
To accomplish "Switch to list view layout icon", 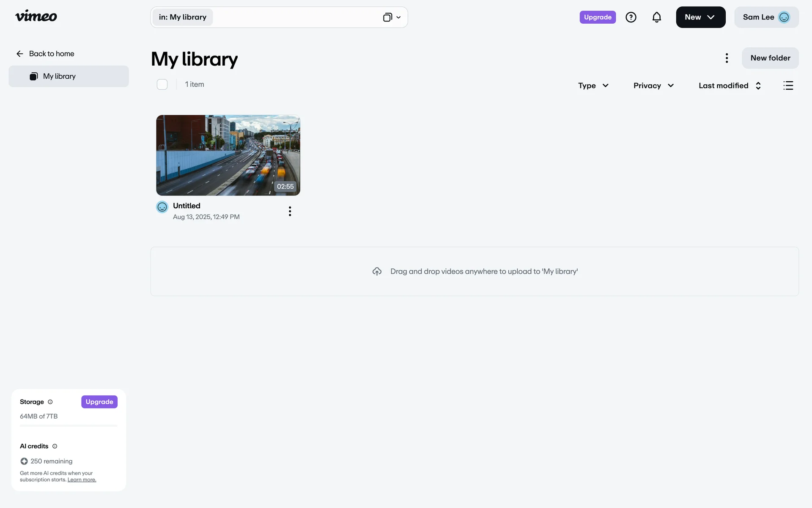I will [788, 86].
